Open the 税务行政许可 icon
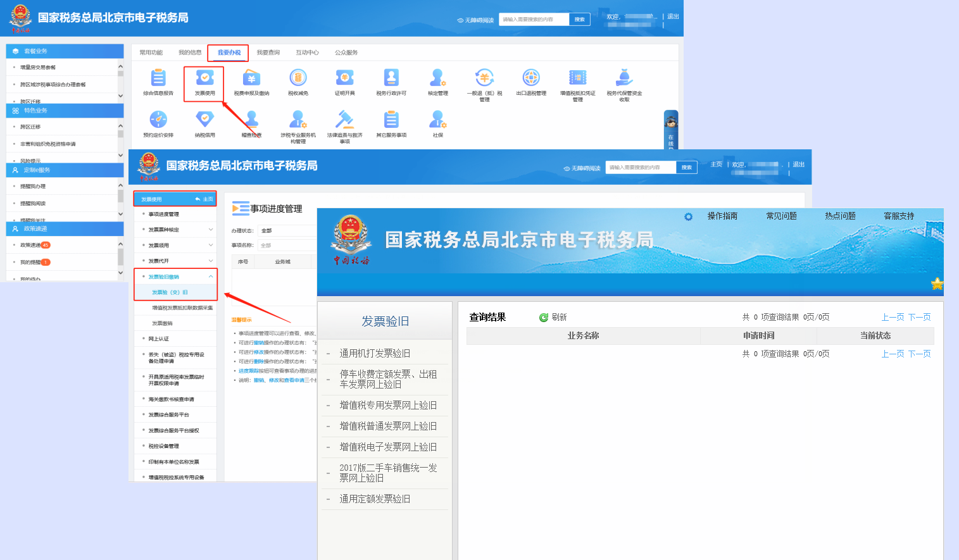Image resolution: width=959 pixels, height=560 pixels. pos(391,78)
